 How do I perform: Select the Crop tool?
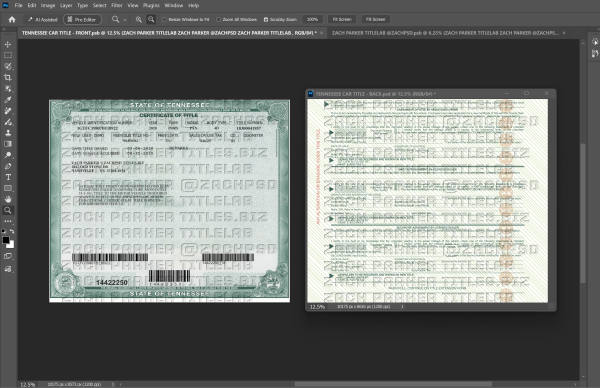point(8,78)
